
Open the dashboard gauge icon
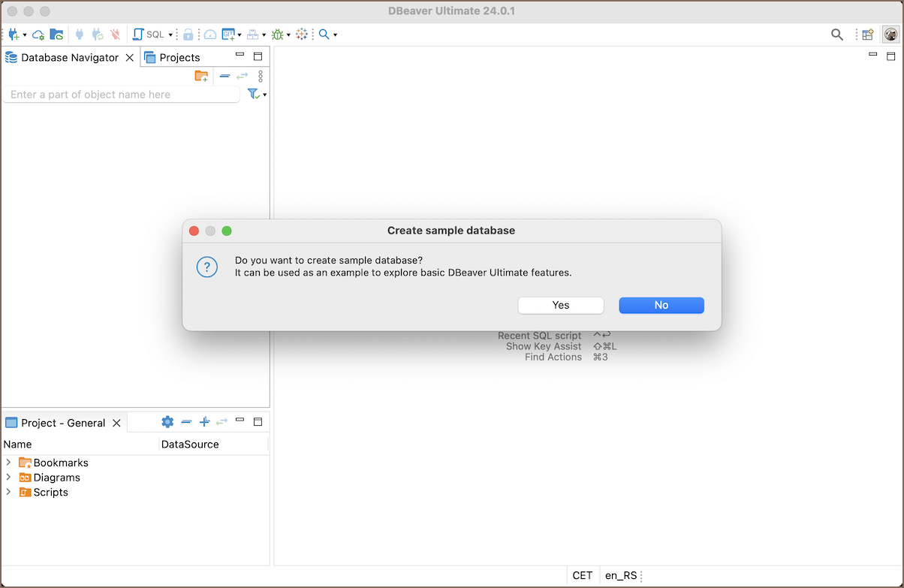(210, 35)
